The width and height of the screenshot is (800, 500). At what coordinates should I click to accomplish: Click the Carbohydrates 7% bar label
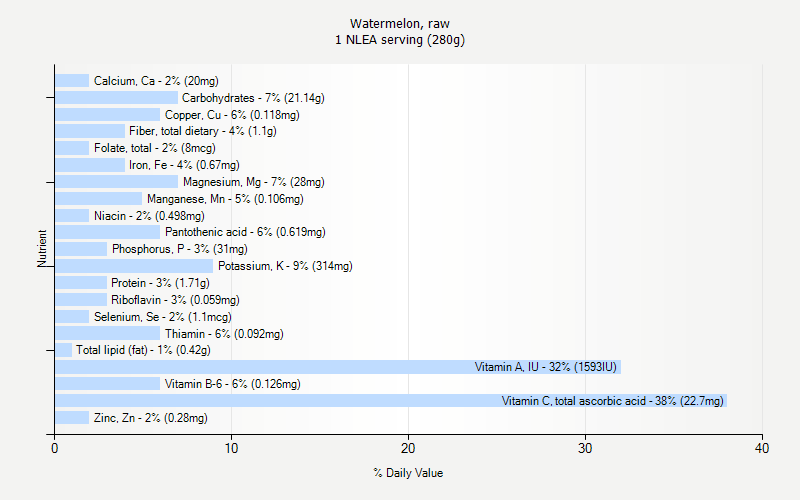[253, 98]
